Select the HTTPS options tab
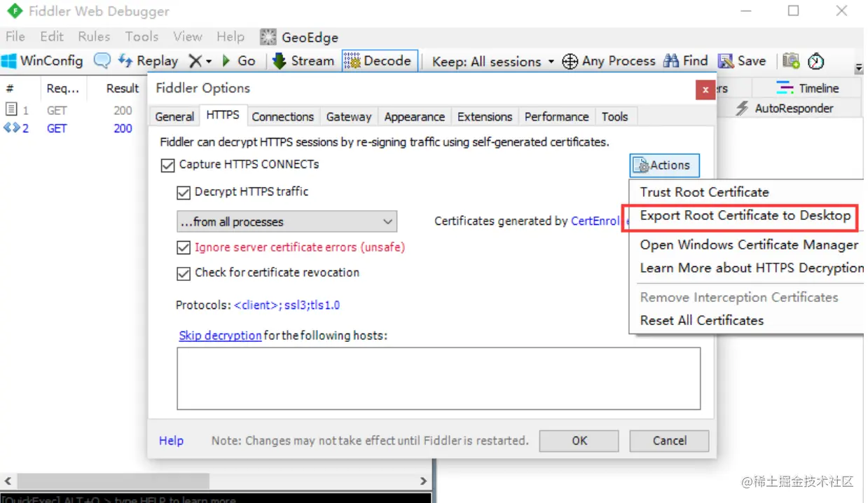 click(223, 116)
